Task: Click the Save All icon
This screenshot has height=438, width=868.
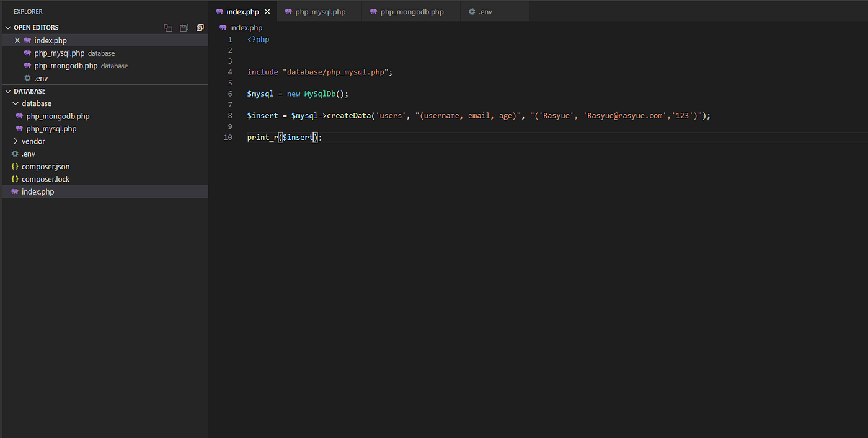Action: point(184,28)
